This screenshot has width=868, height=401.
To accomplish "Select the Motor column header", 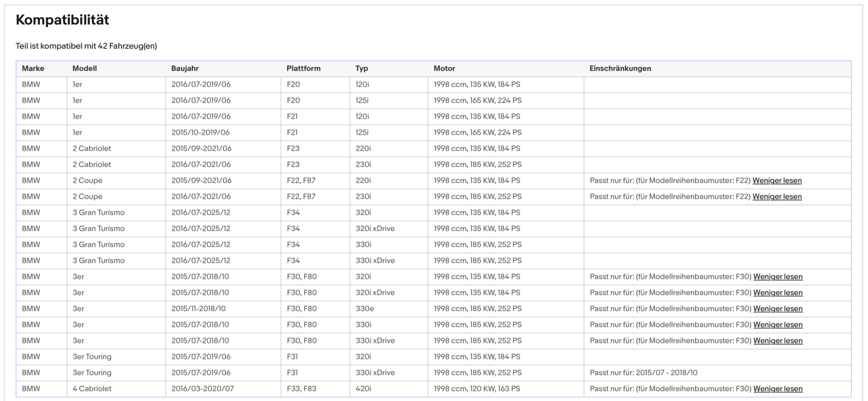I will [x=444, y=68].
